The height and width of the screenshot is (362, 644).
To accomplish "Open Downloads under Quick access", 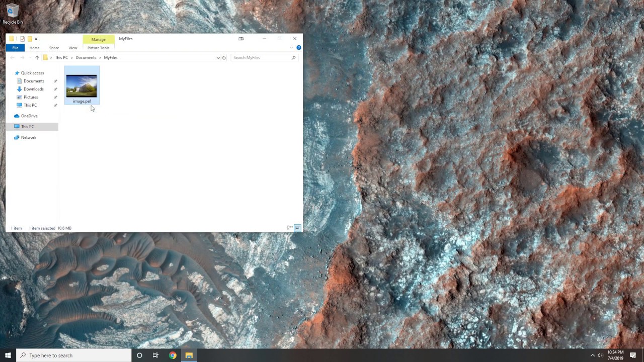I will pos(33,89).
